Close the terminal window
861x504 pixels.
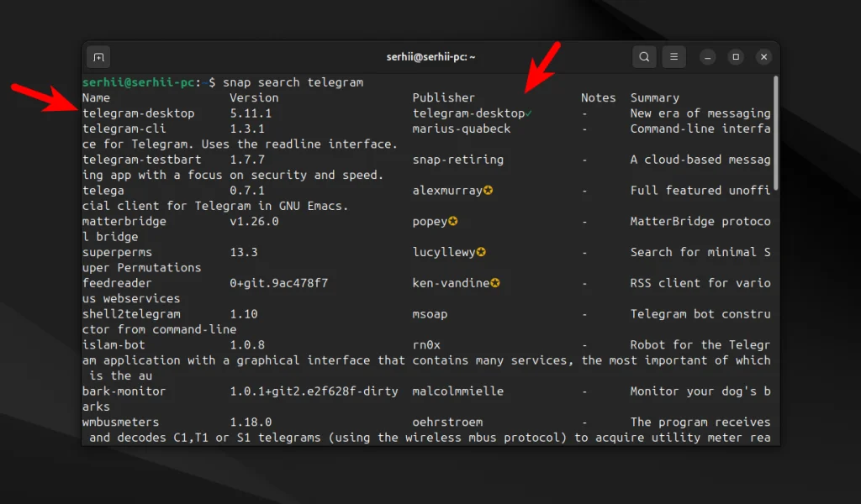(x=763, y=57)
